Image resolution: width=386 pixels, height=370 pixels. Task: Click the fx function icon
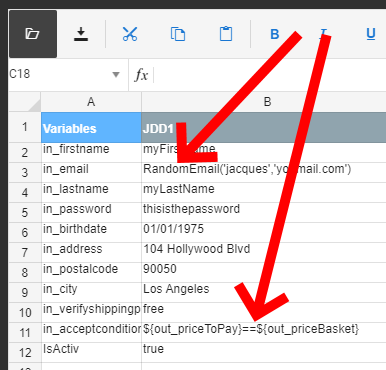141,75
